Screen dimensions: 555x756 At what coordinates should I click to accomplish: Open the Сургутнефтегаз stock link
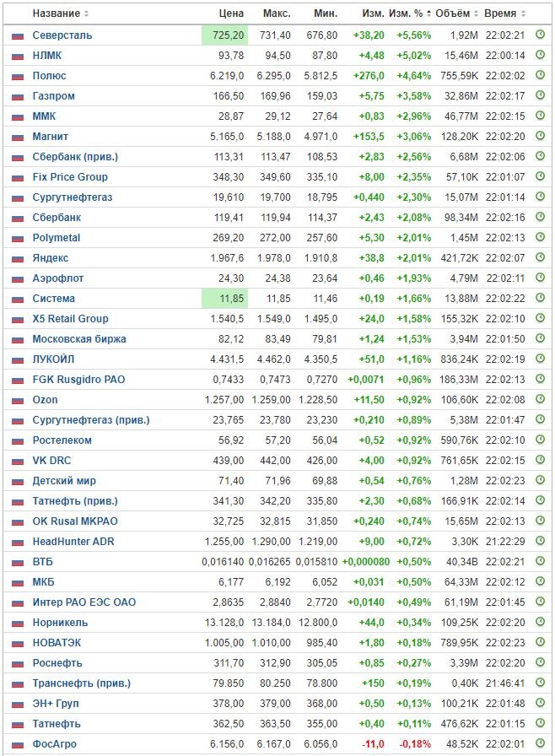point(73,197)
